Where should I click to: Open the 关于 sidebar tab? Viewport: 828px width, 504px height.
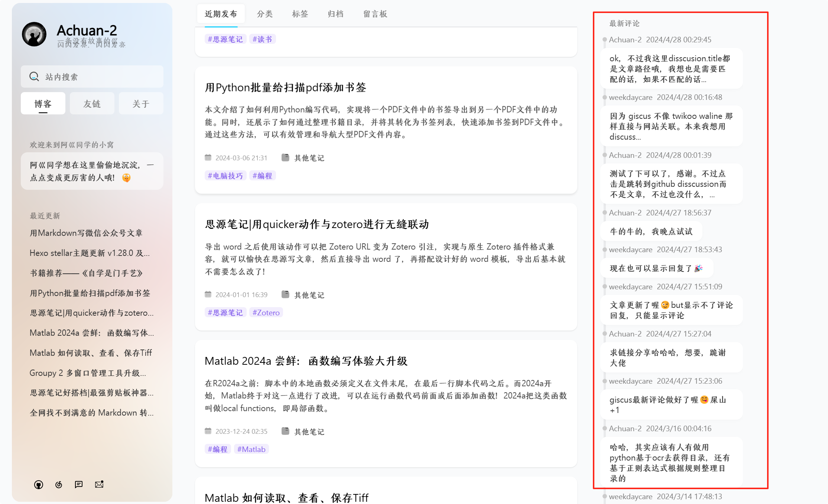[141, 104]
